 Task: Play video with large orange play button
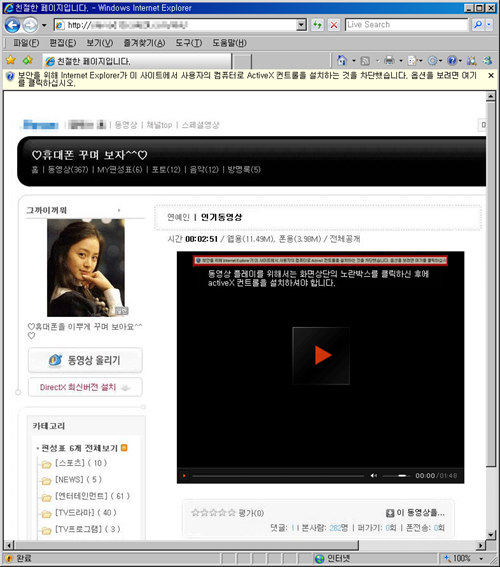coord(321,356)
